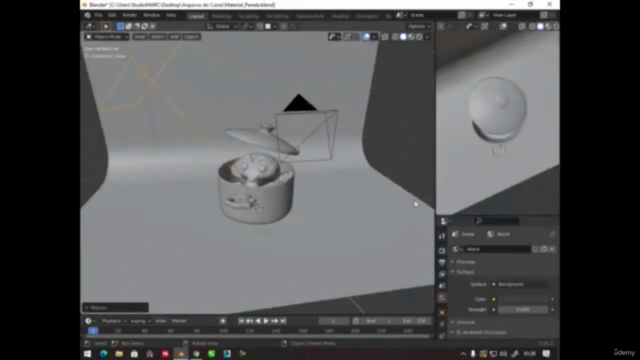Toggle preview range clock icon

[x=356, y=321]
